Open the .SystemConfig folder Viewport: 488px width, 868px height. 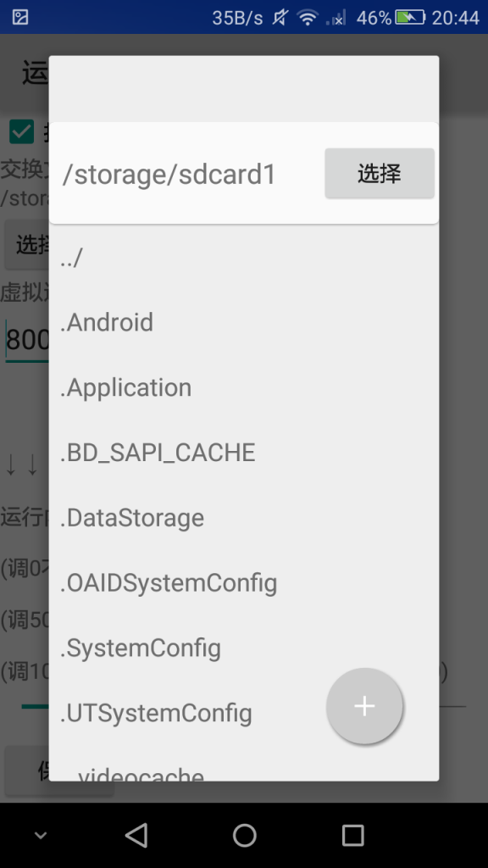point(244,648)
